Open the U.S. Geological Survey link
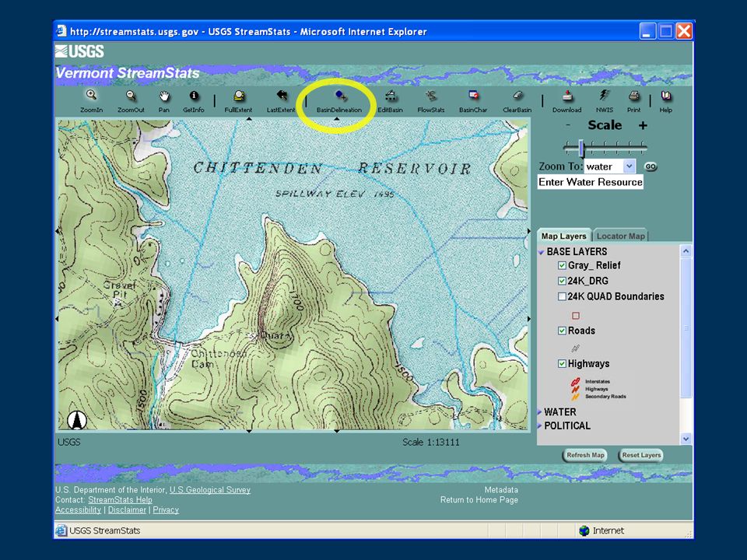 [209, 489]
